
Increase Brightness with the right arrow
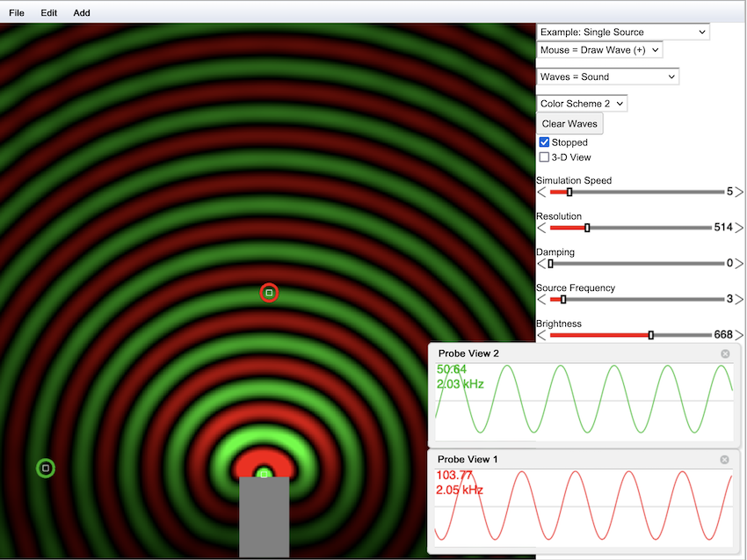(739, 335)
